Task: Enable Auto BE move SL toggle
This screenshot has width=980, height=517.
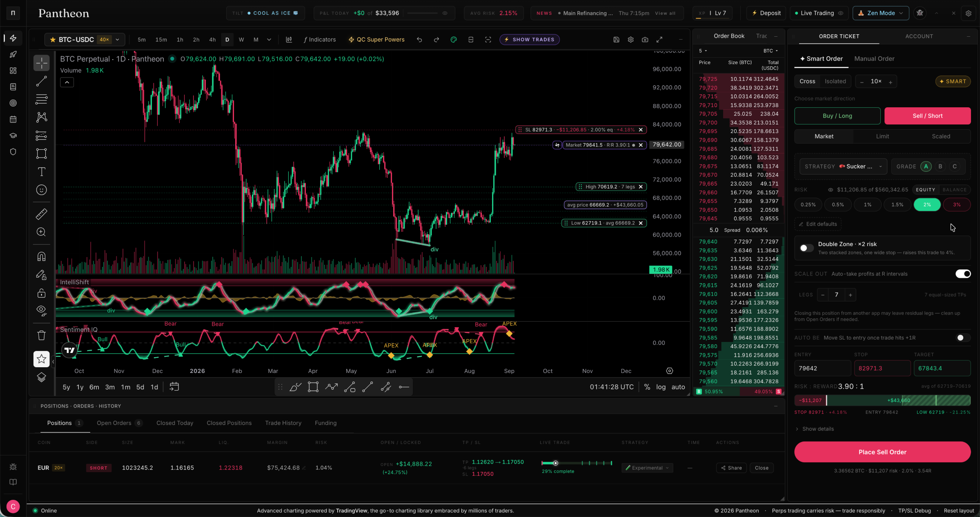Action: pyautogui.click(x=963, y=337)
